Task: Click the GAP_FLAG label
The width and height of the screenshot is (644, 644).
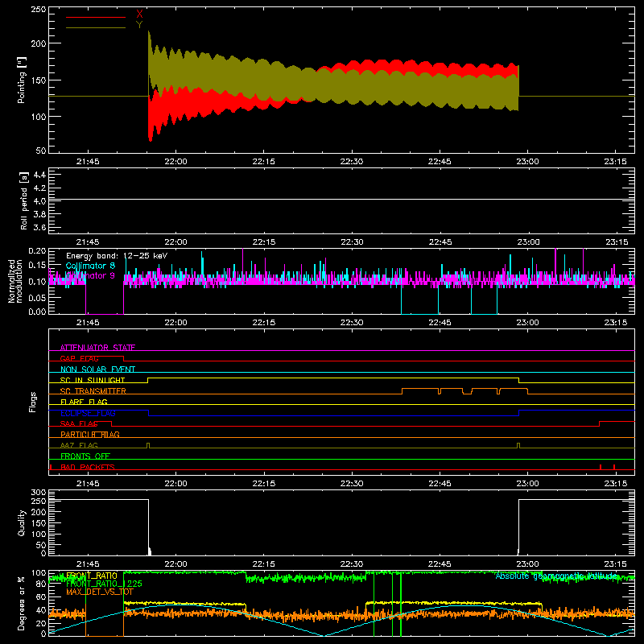Action: tap(79, 358)
